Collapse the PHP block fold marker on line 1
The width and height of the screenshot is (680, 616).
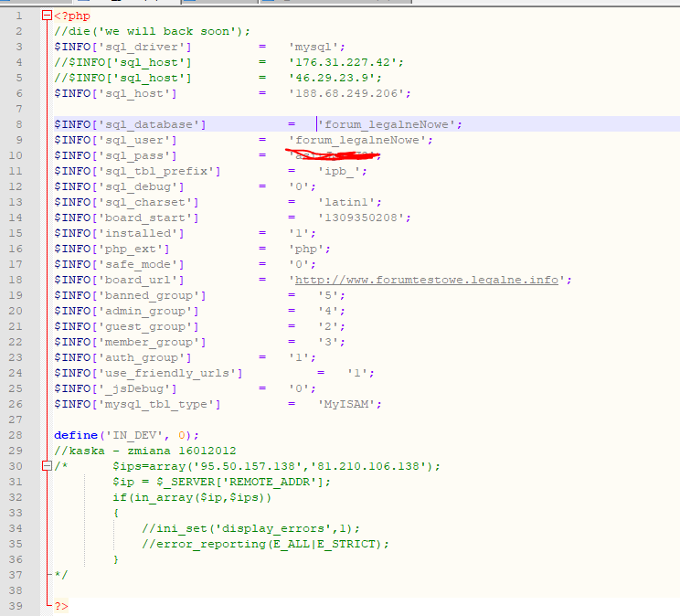(x=47, y=16)
